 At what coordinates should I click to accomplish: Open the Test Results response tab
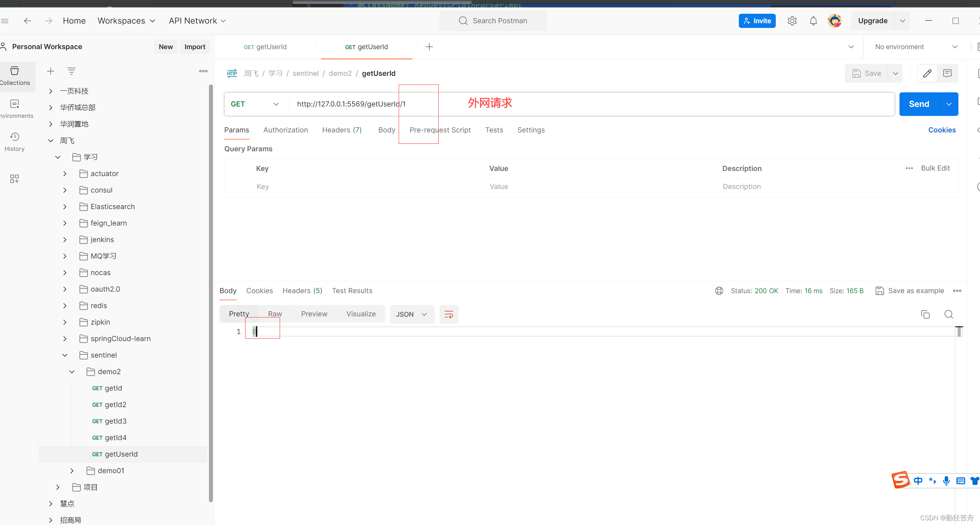352,291
